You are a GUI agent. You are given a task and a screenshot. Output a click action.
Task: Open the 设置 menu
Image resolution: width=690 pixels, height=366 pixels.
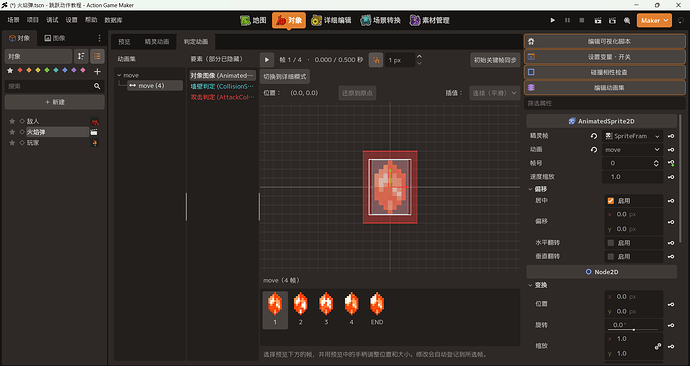tap(71, 20)
